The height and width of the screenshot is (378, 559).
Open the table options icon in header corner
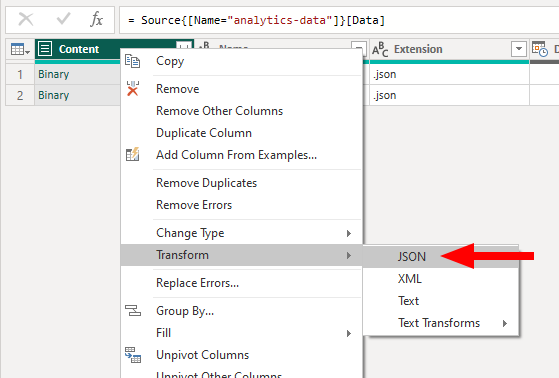[20, 49]
